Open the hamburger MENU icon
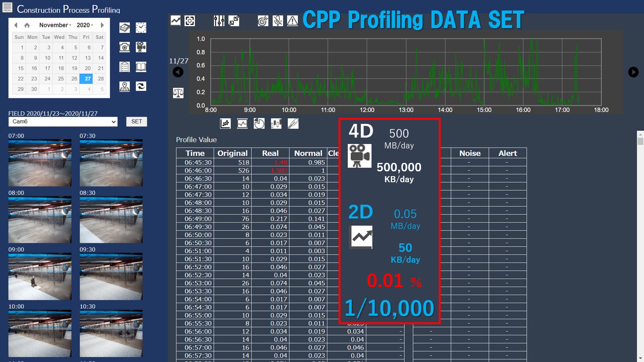 [7, 7]
